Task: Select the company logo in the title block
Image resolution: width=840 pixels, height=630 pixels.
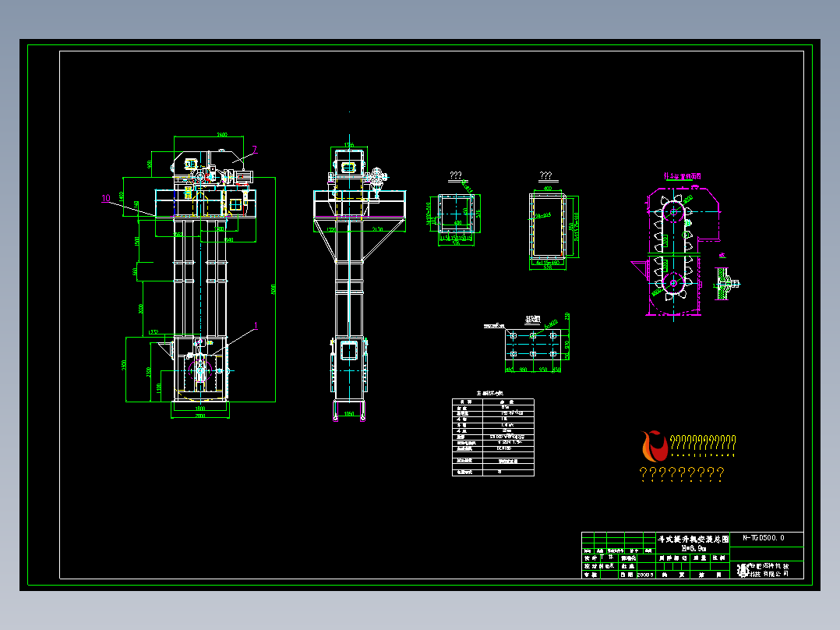Action: [x=743, y=571]
